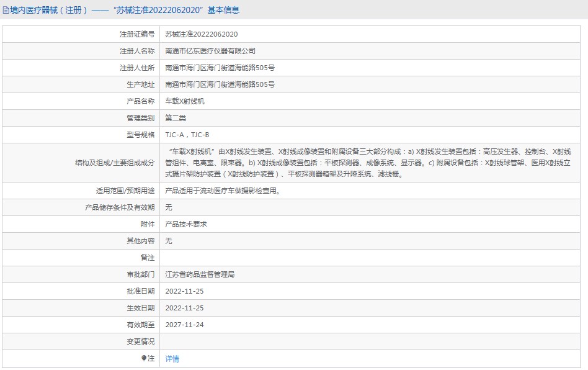Select registrant name 南通市亿东医疗仪器有限公司
The height and width of the screenshot is (370, 588).
(210, 51)
